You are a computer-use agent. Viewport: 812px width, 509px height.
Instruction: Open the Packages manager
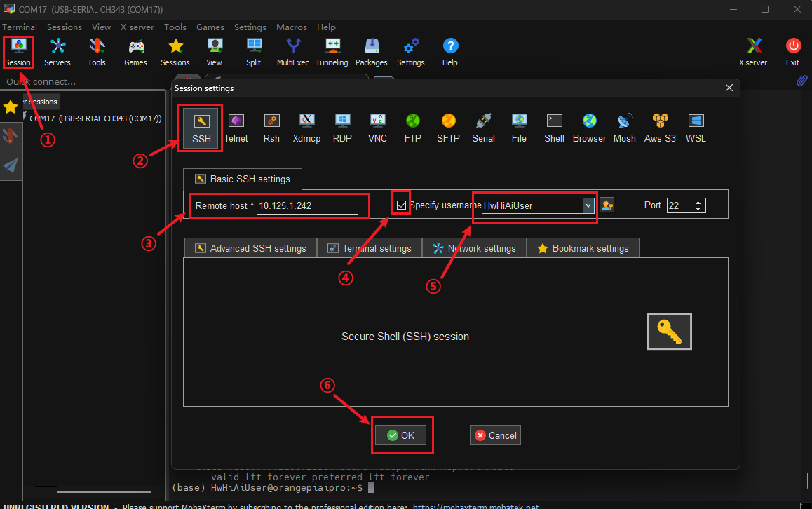pos(372,53)
